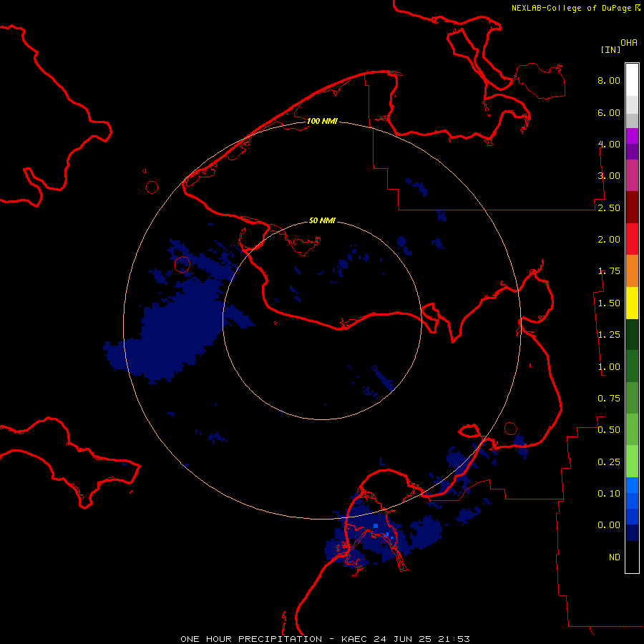Select the 3.00 legend value
Image resolution: width=644 pixels, height=644 pixels.
(609, 176)
